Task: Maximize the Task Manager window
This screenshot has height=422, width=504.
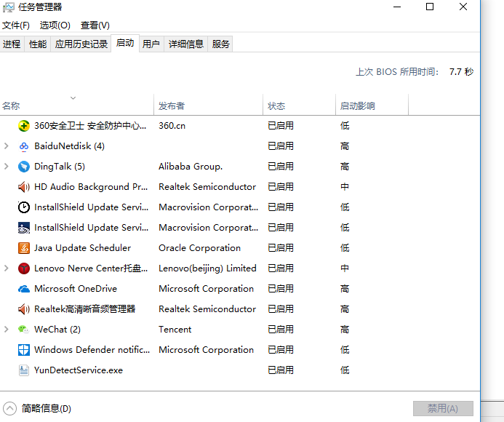Action: tap(430, 7)
